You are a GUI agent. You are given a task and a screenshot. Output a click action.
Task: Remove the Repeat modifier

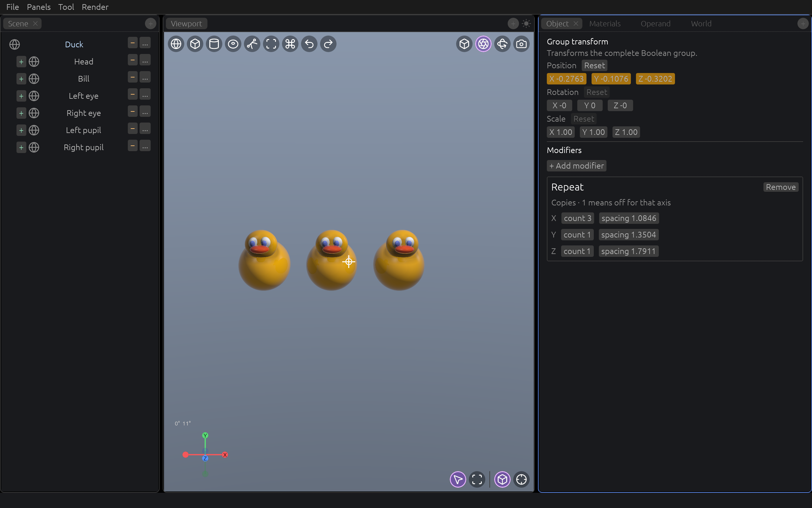click(781, 187)
